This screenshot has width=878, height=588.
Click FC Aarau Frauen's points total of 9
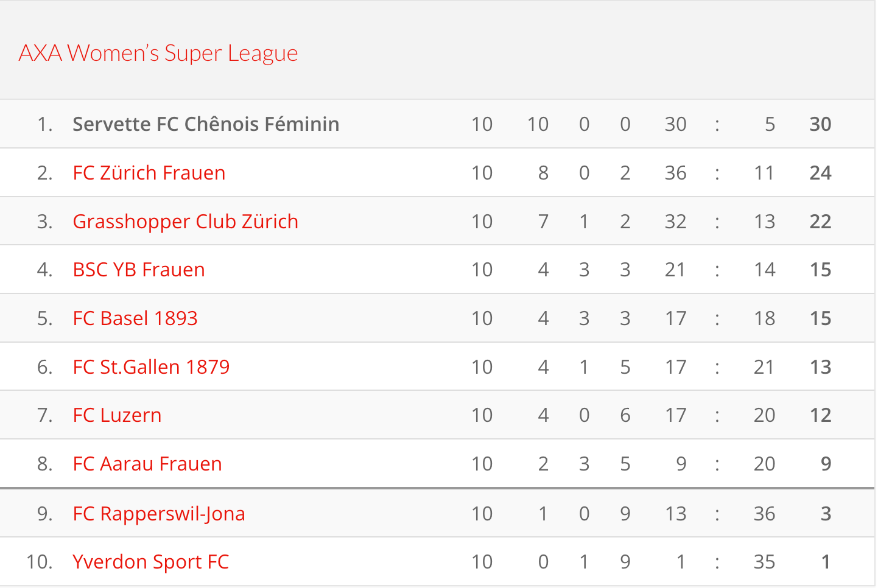(826, 464)
